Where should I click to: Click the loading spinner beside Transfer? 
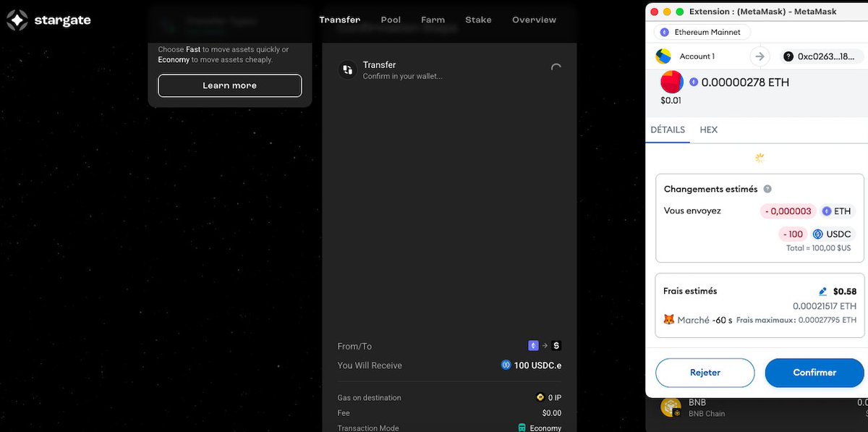(x=556, y=69)
